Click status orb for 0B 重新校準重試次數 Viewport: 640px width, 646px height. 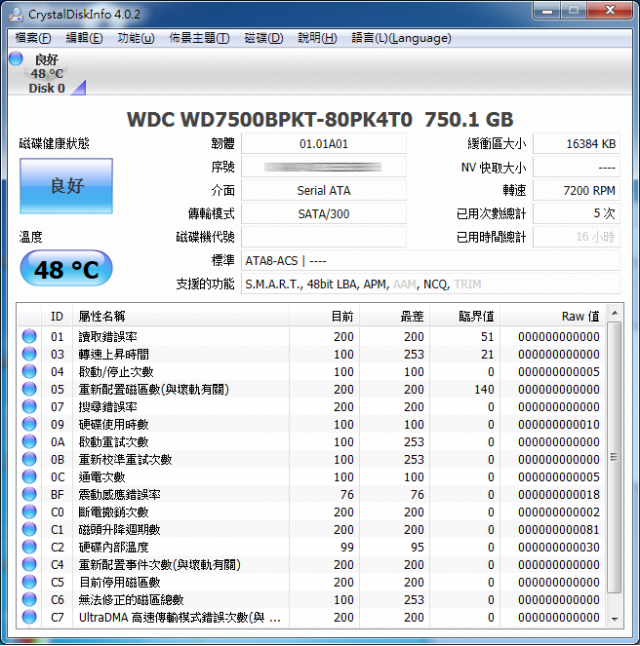tap(29, 459)
